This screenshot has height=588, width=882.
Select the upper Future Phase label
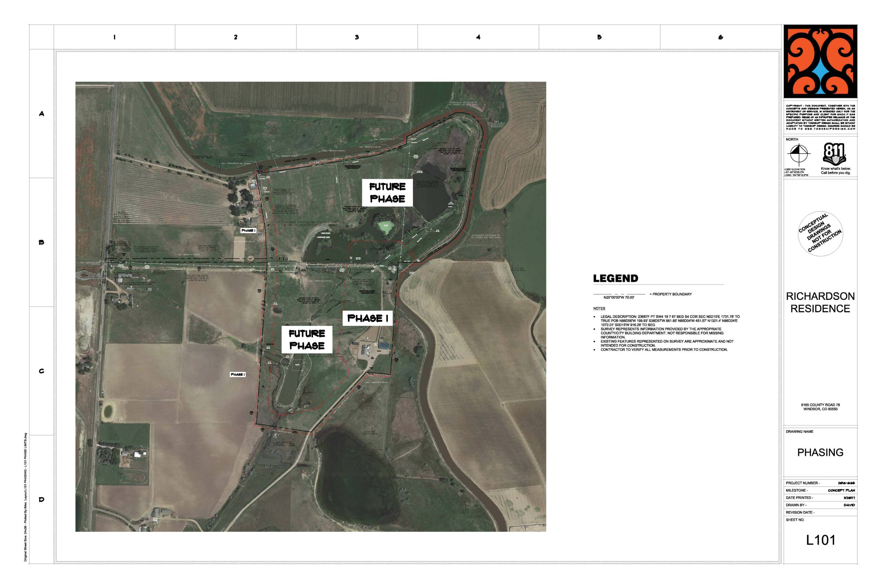[387, 193]
